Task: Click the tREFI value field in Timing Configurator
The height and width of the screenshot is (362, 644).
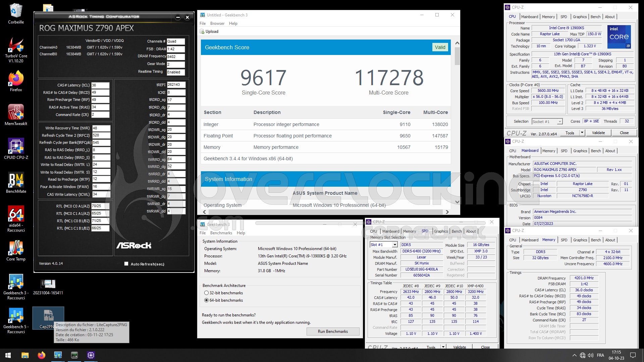Action: click(x=176, y=85)
